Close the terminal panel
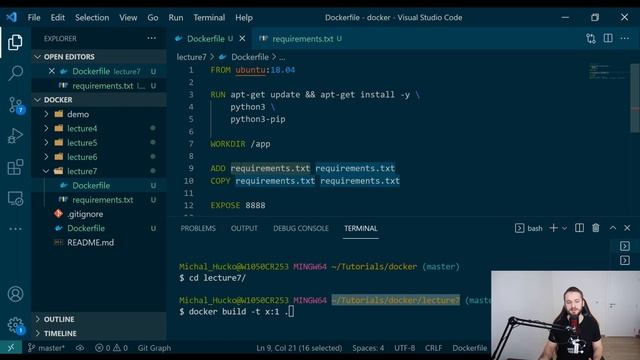 coord(627,228)
